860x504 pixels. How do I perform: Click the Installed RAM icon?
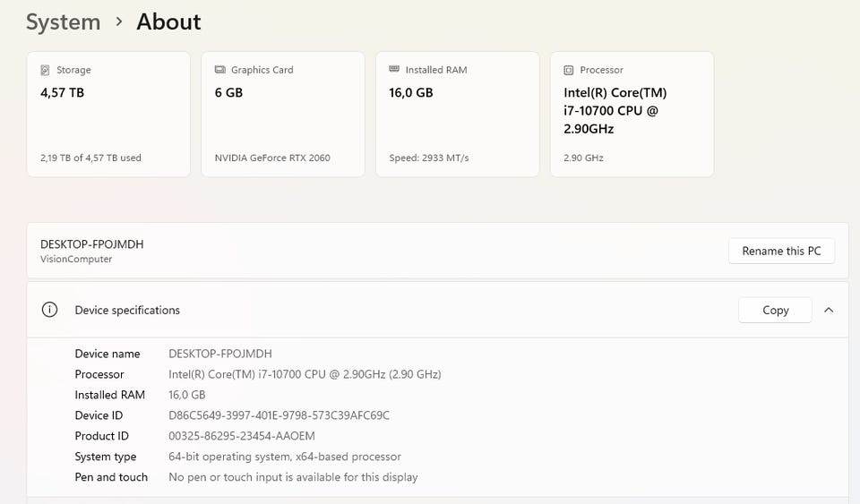[394, 70]
